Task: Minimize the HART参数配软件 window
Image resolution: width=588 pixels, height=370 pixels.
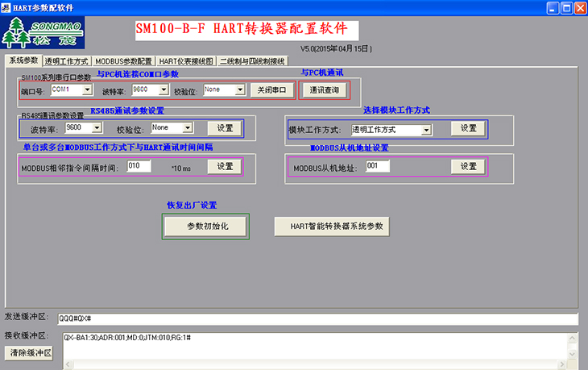Action: pyautogui.click(x=553, y=8)
